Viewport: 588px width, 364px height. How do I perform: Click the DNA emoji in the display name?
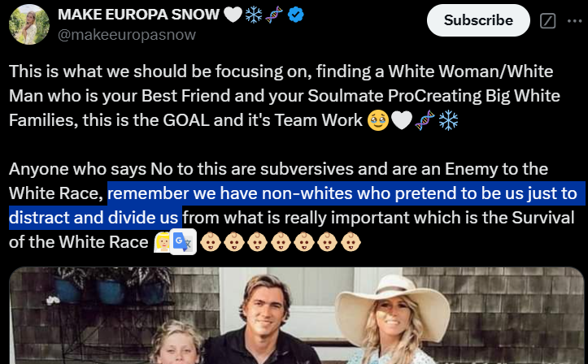(274, 15)
